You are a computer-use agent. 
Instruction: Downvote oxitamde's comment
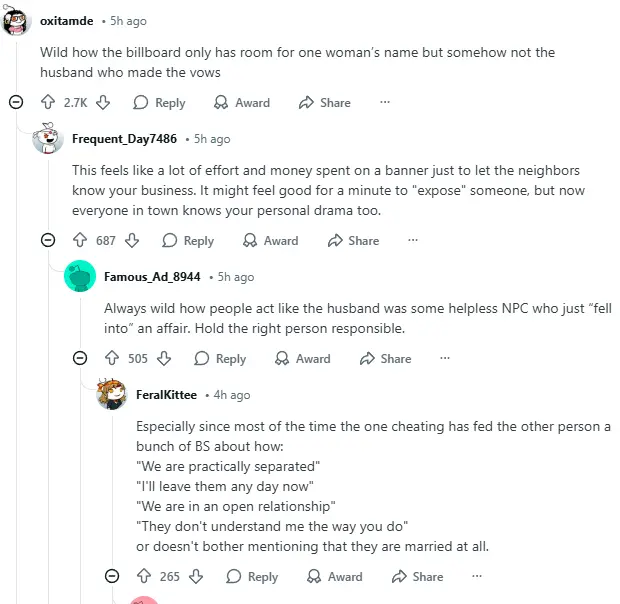pyautogui.click(x=103, y=102)
